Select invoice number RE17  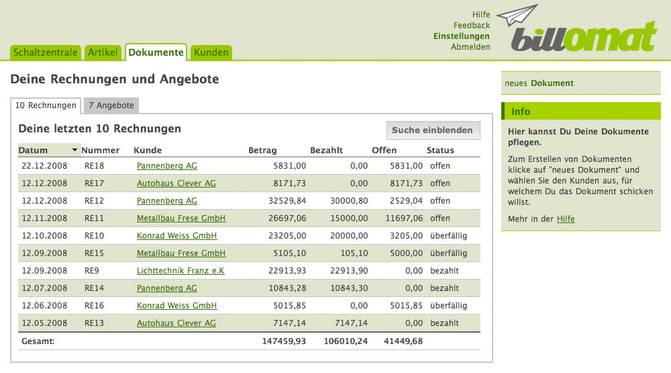pyautogui.click(x=94, y=183)
